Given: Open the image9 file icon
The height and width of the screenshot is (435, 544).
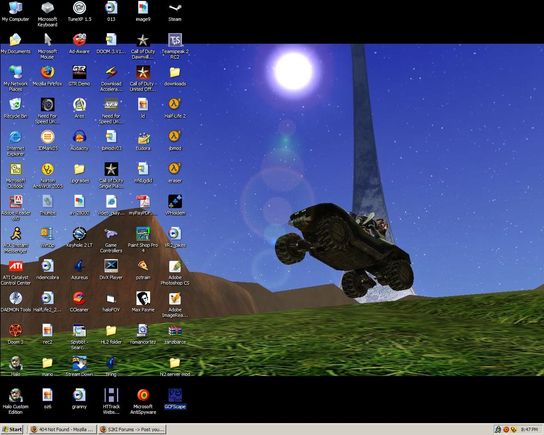Looking at the screenshot, I should (x=143, y=11).
